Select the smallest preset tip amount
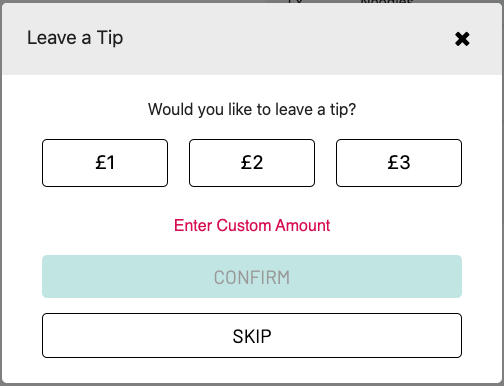 105,163
